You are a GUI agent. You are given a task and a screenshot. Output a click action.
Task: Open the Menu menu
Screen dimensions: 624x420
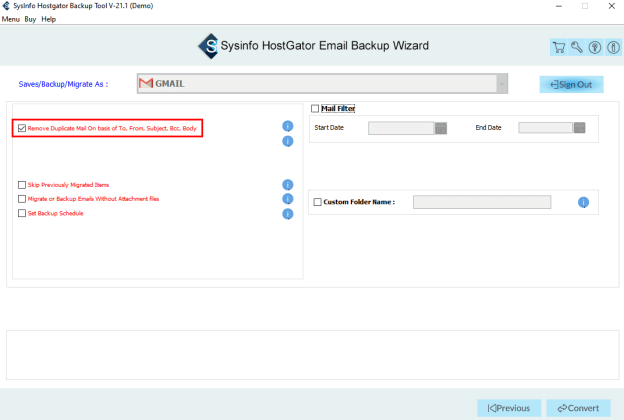[x=10, y=19]
